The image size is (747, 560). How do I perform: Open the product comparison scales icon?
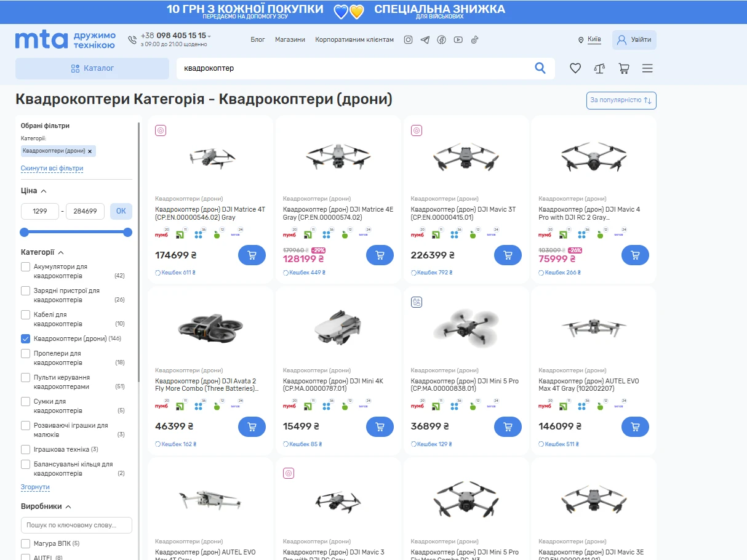(x=599, y=68)
